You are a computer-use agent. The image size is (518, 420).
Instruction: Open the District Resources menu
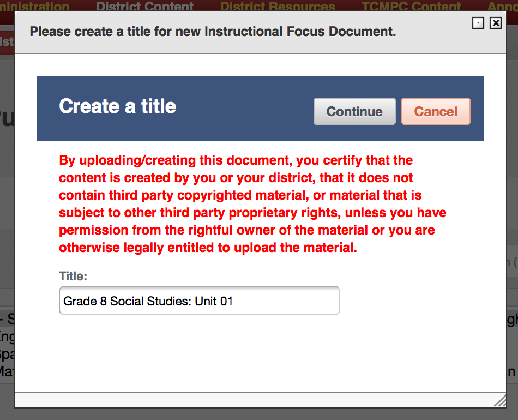pos(278,7)
